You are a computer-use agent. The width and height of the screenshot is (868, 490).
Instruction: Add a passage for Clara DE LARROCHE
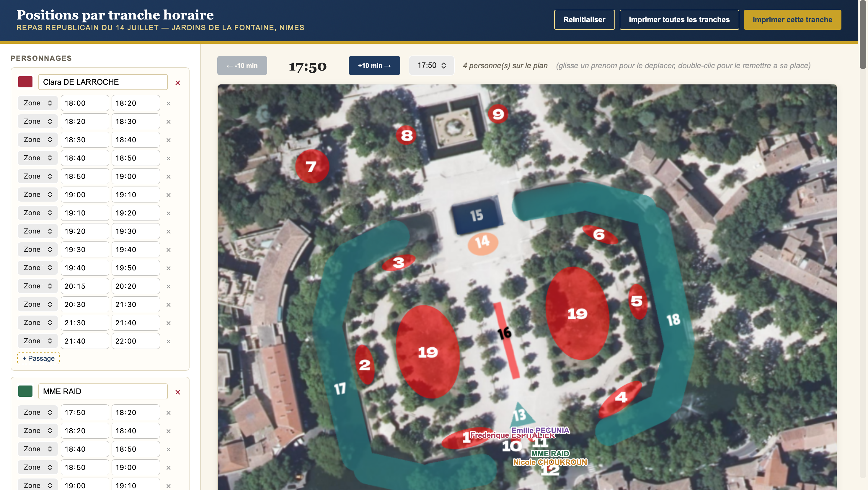coord(38,358)
